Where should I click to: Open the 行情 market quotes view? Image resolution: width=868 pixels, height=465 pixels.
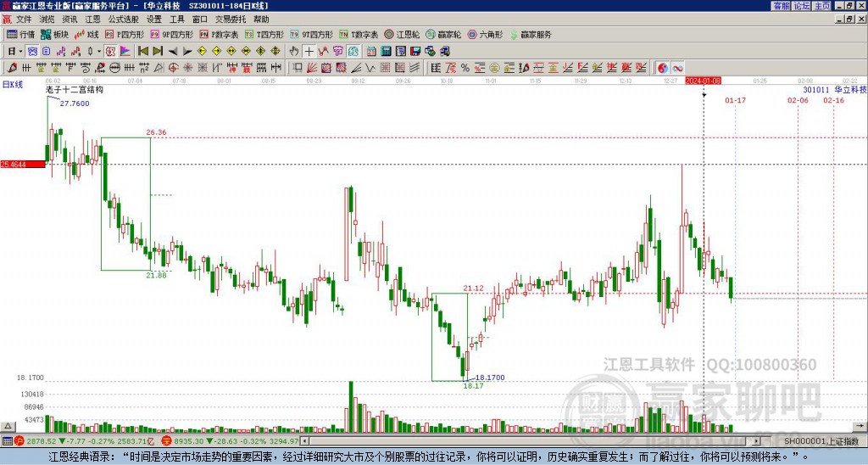point(20,34)
